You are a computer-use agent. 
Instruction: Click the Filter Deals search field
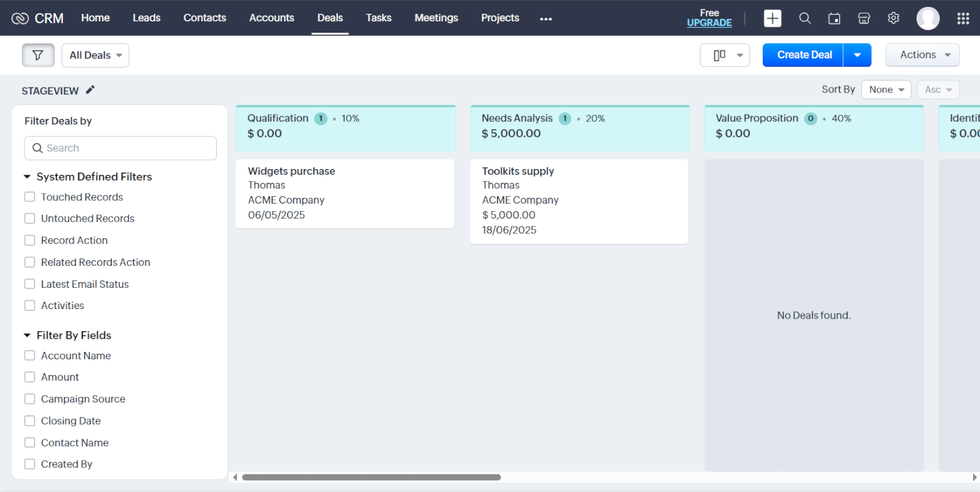coord(121,148)
